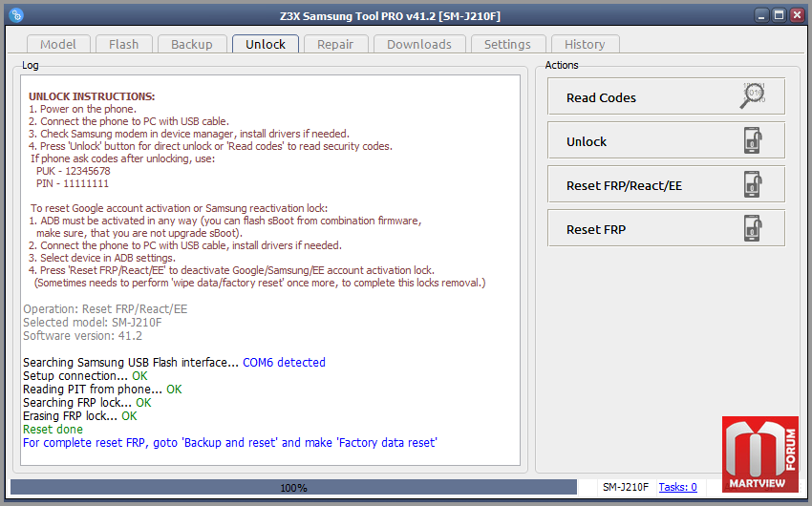This screenshot has height=506, width=812.
Task: Click the Read Codes button label
Action: tap(601, 97)
